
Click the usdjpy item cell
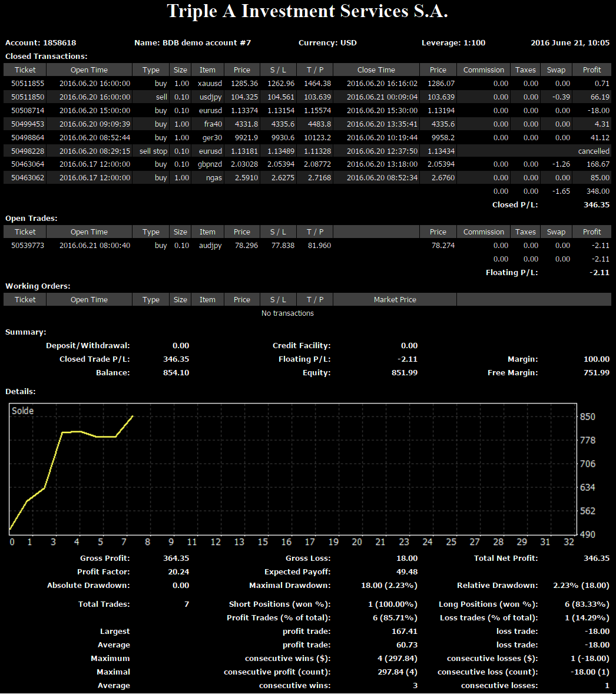211,97
